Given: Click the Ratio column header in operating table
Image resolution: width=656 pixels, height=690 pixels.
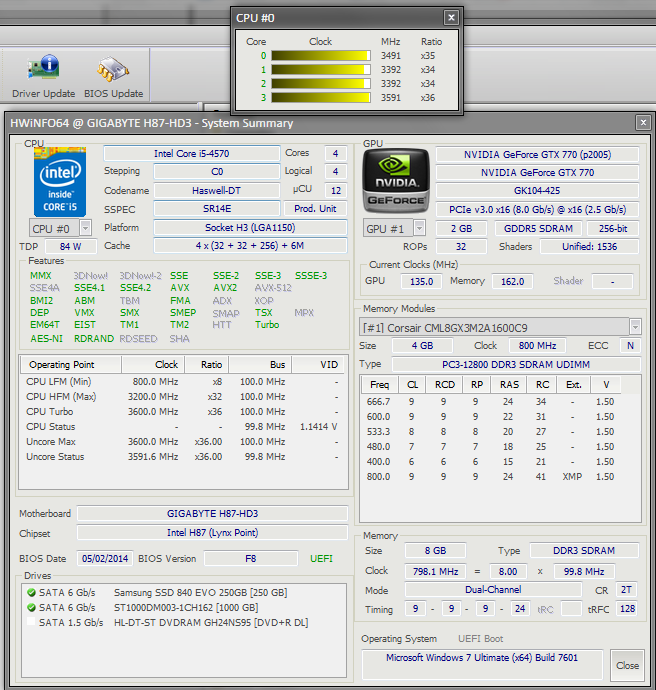Looking at the screenshot, I should [206, 364].
